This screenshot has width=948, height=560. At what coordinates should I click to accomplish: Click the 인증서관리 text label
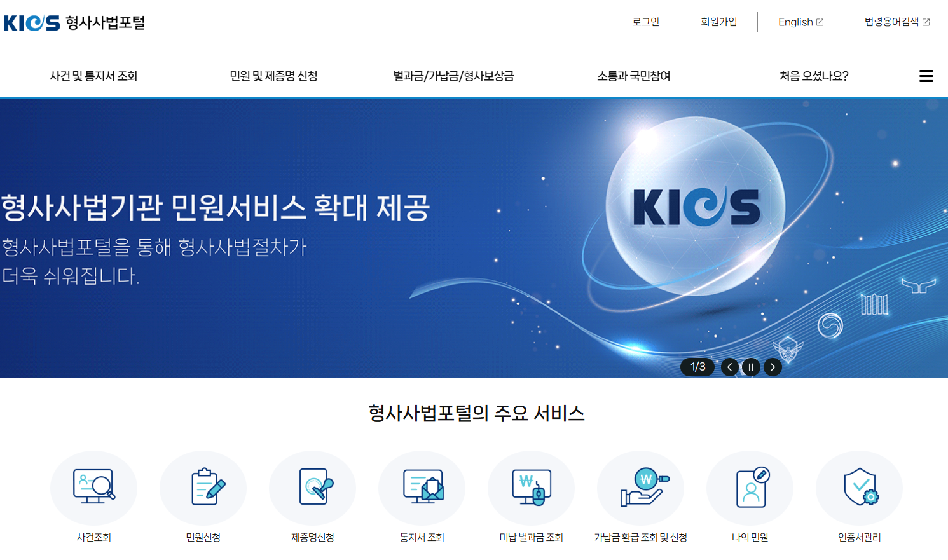click(859, 537)
